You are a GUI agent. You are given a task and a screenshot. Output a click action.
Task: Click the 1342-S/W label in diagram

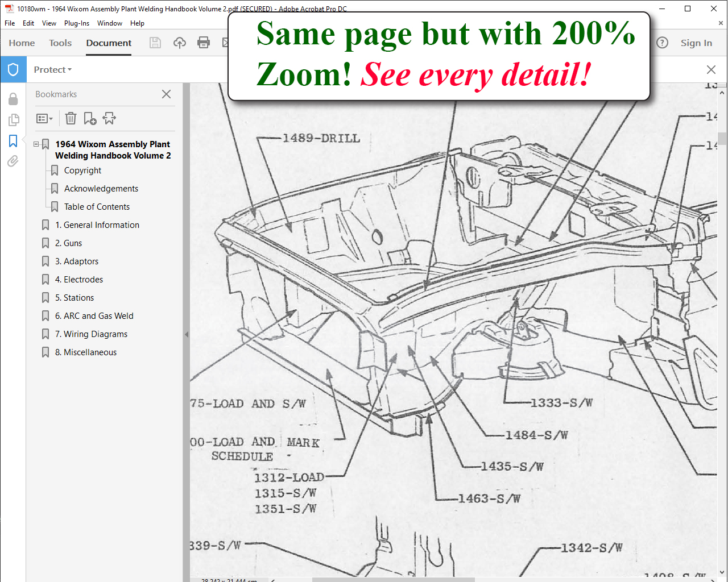point(591,547)
